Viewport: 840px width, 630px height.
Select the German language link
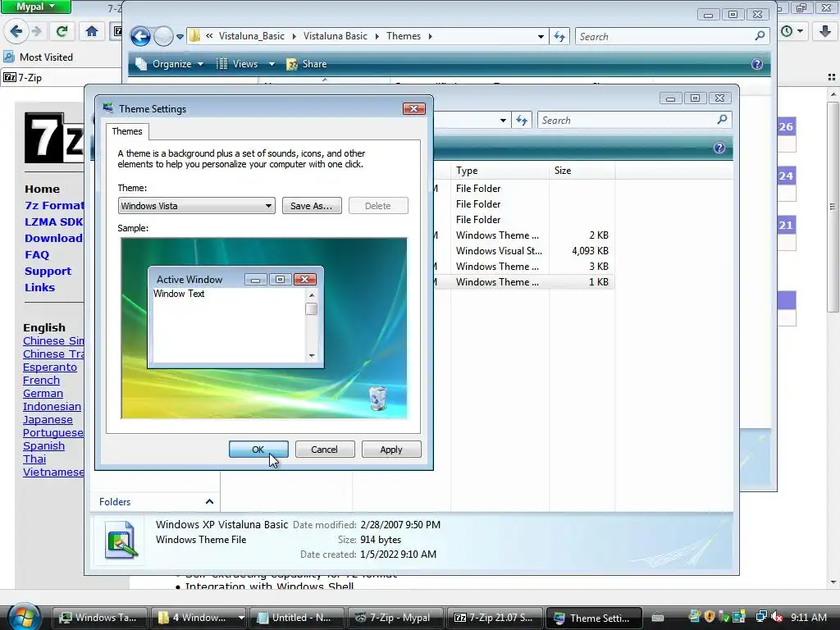[43, 393]
